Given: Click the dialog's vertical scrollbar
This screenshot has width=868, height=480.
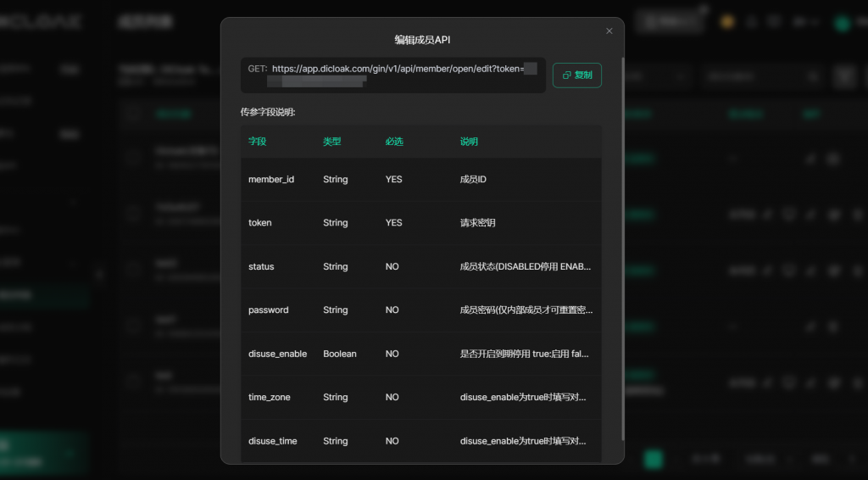Looking at the screenshot, I should click(623, 246).
